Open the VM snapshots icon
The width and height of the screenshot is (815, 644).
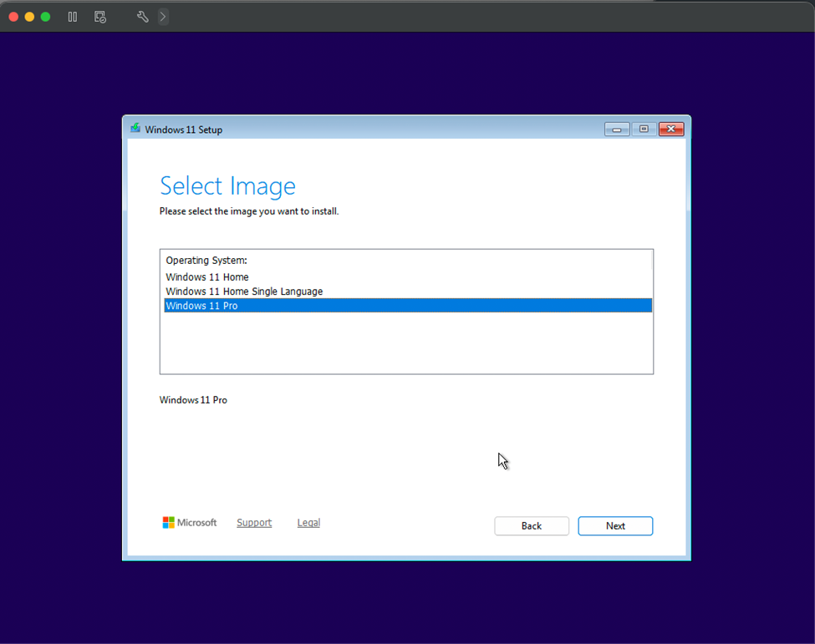(100, 17)
